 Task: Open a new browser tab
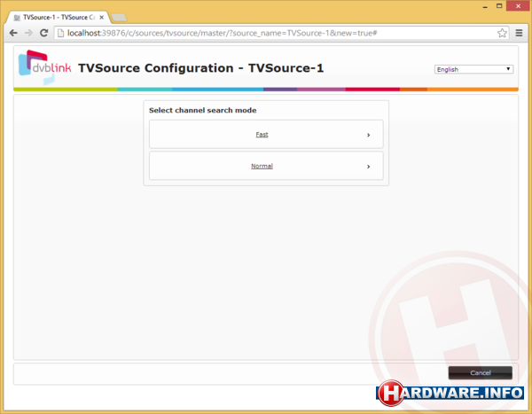click(x=119, y=18)
